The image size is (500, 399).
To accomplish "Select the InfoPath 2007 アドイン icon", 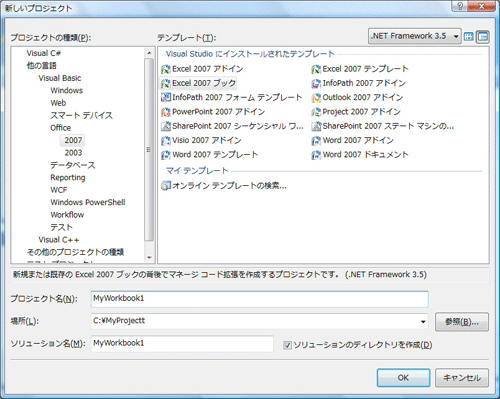I will click(x=316, y=83).
